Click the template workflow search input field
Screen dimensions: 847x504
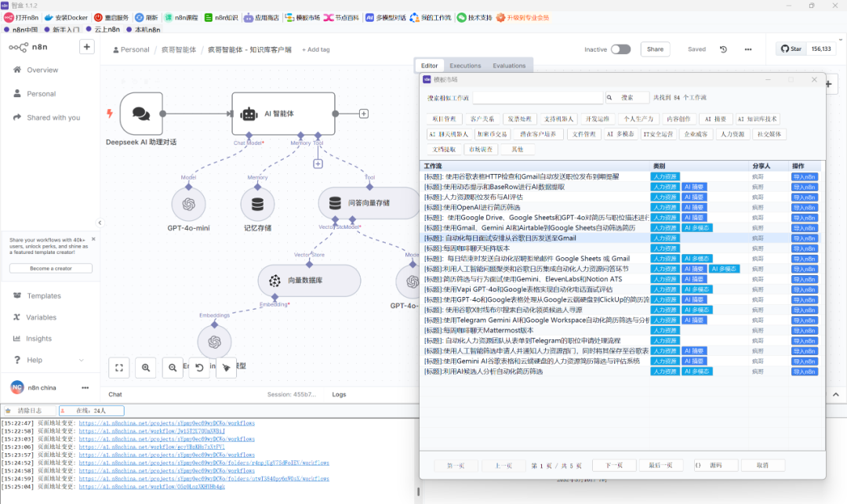[538, 98]
